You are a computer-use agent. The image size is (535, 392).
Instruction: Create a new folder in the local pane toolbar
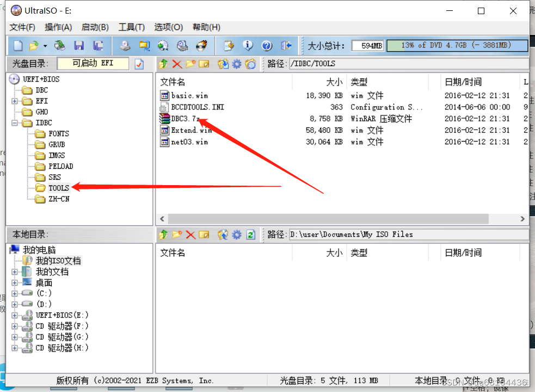(x=177, y=235)
